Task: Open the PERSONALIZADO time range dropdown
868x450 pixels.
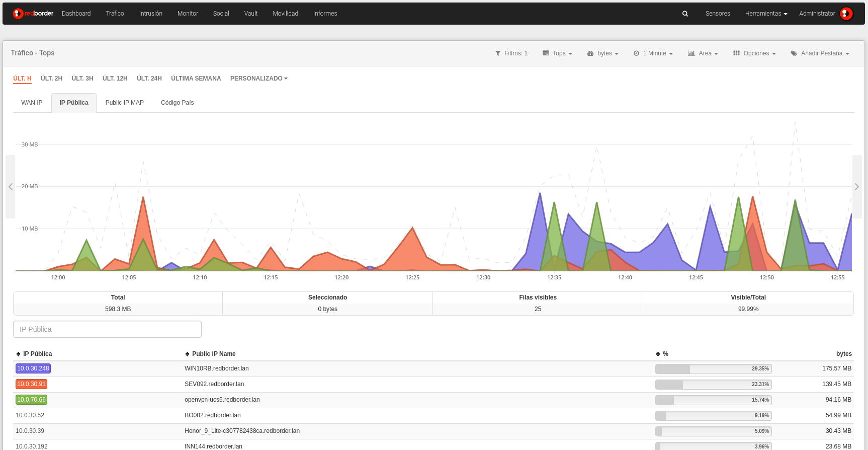Action: [x=258, y=79]
